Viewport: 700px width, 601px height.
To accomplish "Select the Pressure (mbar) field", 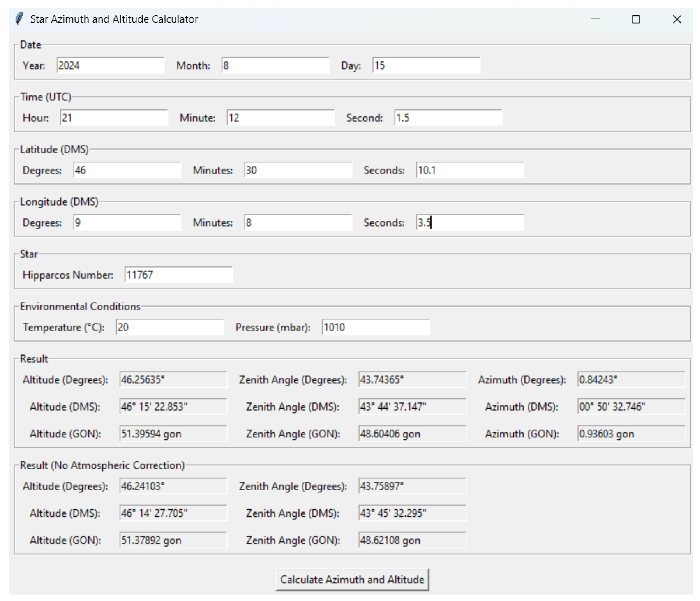I will [375, 327].
